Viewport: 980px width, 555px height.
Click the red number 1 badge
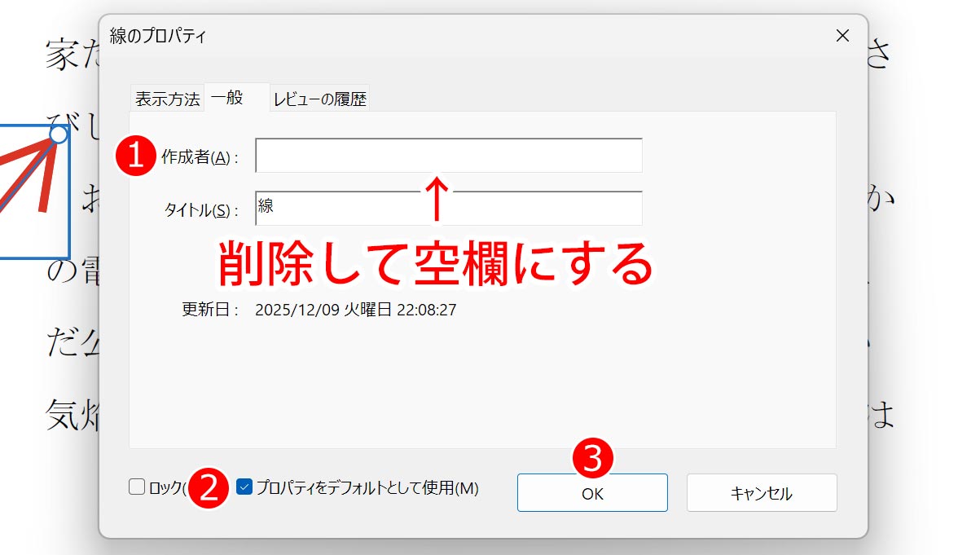pos(135,156)
